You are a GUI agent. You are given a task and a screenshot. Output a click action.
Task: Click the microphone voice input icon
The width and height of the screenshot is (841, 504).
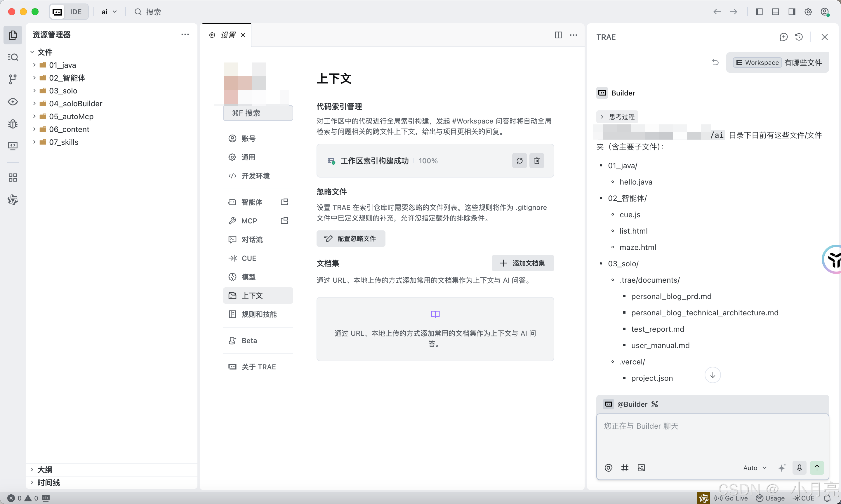tap(799, 468)
